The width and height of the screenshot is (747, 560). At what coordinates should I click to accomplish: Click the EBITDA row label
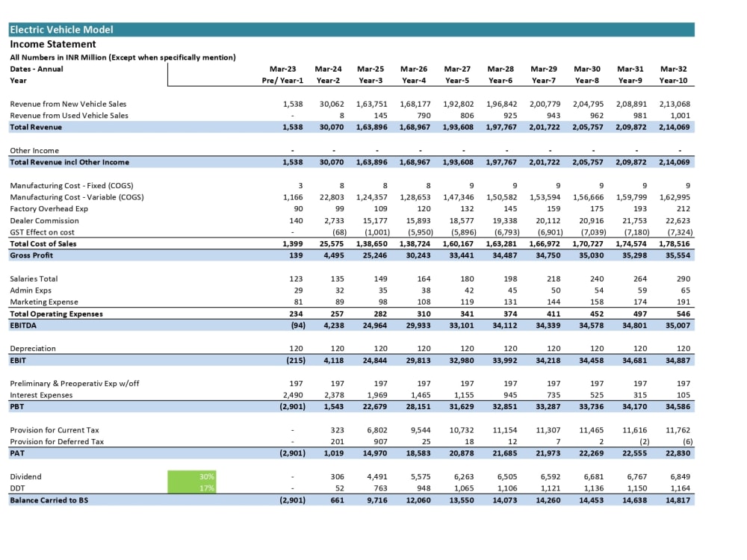23,326
